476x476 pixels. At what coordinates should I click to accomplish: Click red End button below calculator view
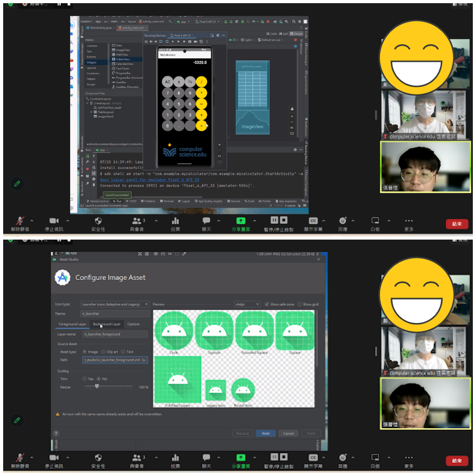457,224
